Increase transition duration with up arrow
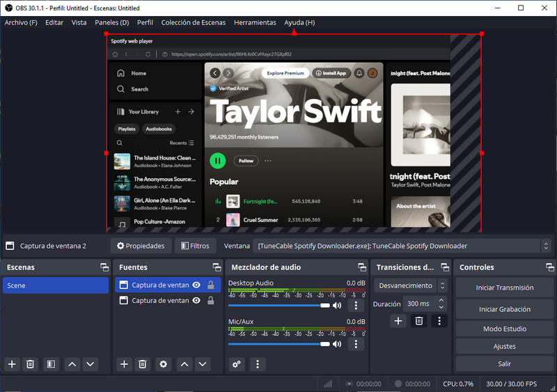 (441, 300)
